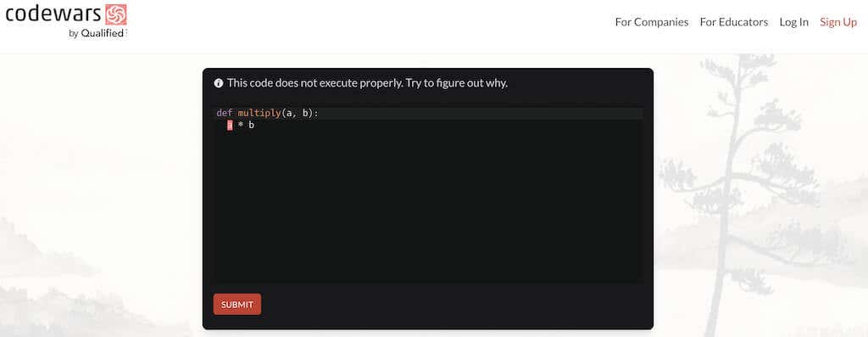
Task: Click the '(a, b):' parameter list
Action: [x=300, y=113]
